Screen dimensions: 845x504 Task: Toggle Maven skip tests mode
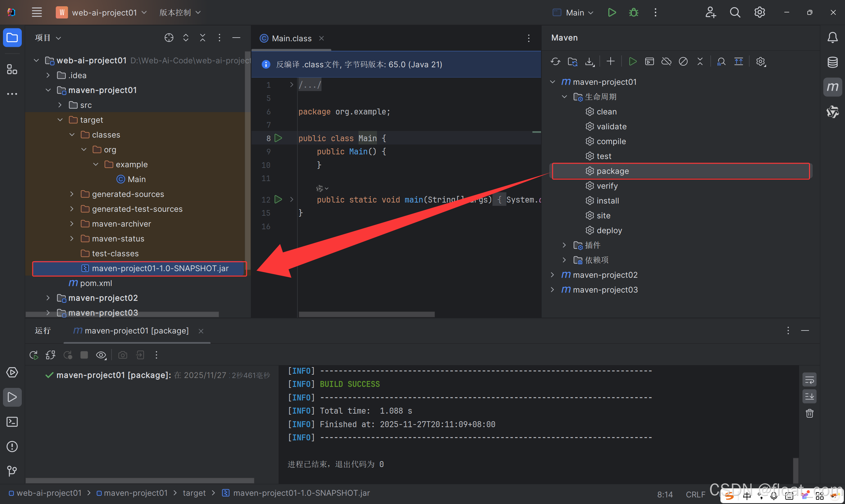pyautogui.click(x=683, y=61)
